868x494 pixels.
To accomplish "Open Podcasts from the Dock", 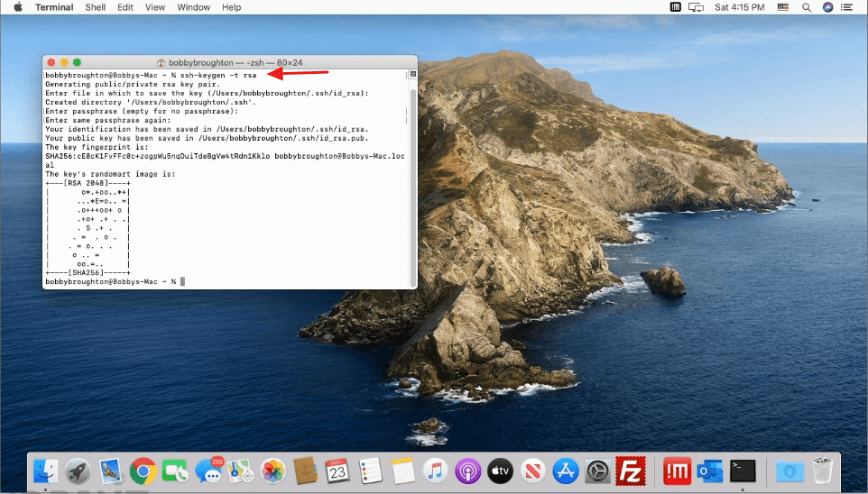I will point(467,471).
